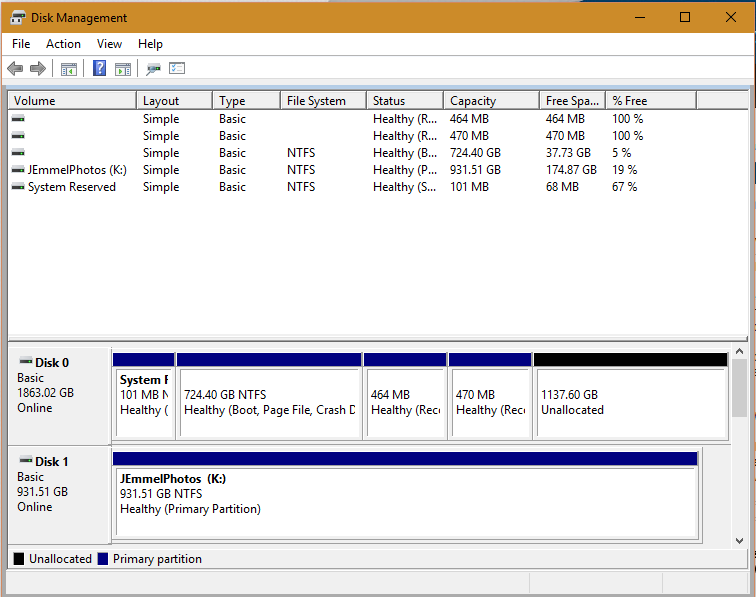756x597 pixels.
Task: Sort by Capacity column header
Action: coord(491,101)
